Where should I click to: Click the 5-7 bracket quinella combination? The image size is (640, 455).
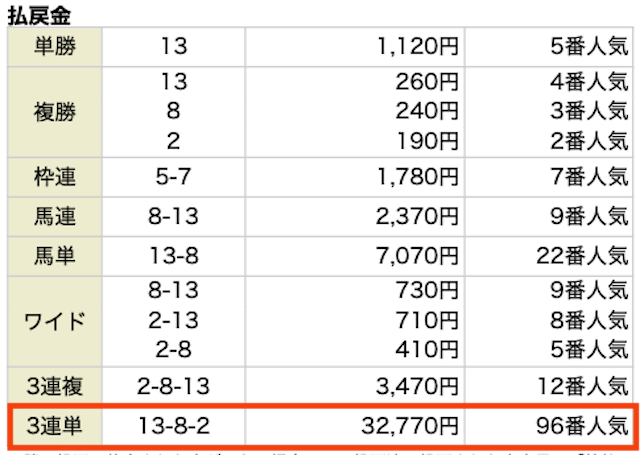click(173, 177)
